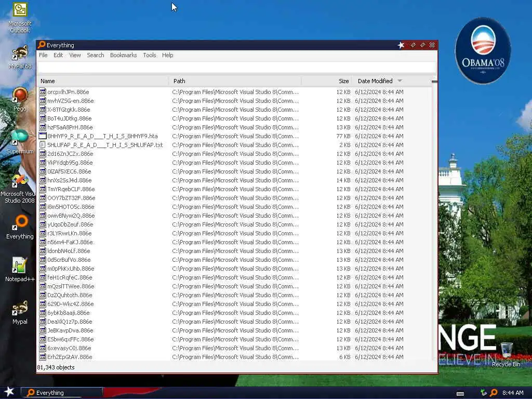Click the txt file icon for 5HLUFAP readme

click(43, 144)
